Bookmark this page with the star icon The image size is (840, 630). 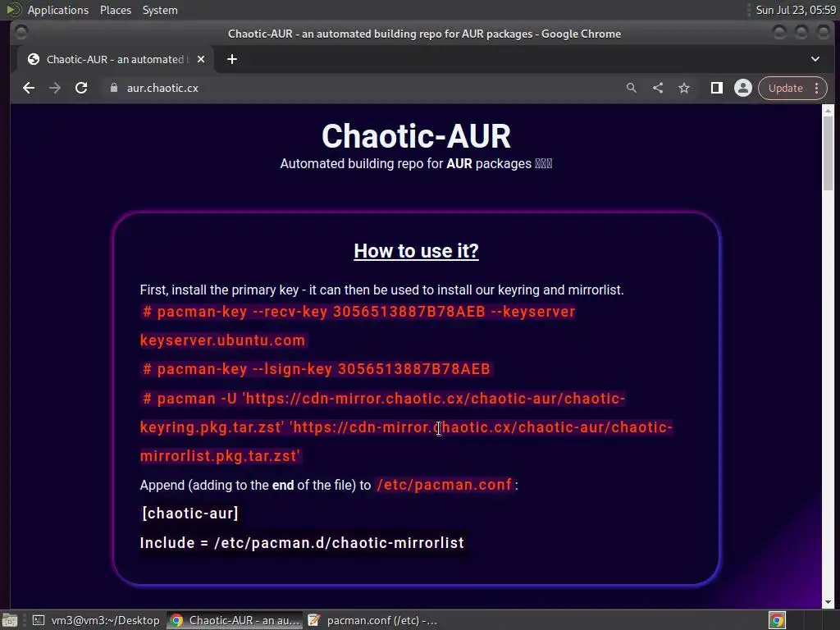pos(684,88)
